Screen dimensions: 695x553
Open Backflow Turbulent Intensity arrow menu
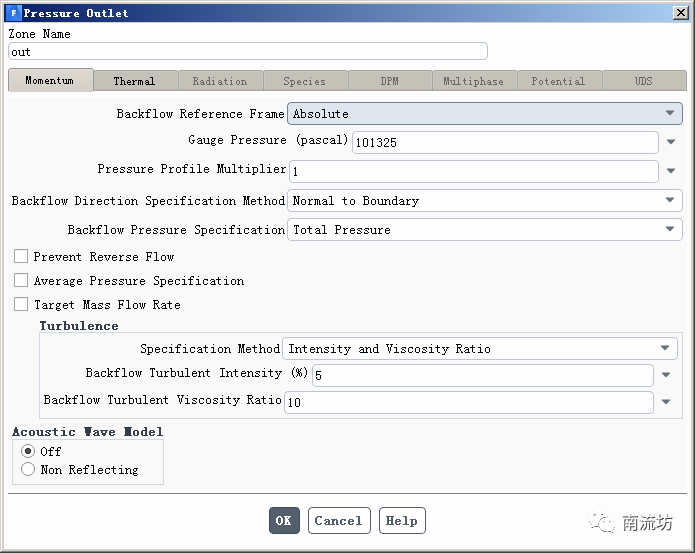tap(667, 376)
